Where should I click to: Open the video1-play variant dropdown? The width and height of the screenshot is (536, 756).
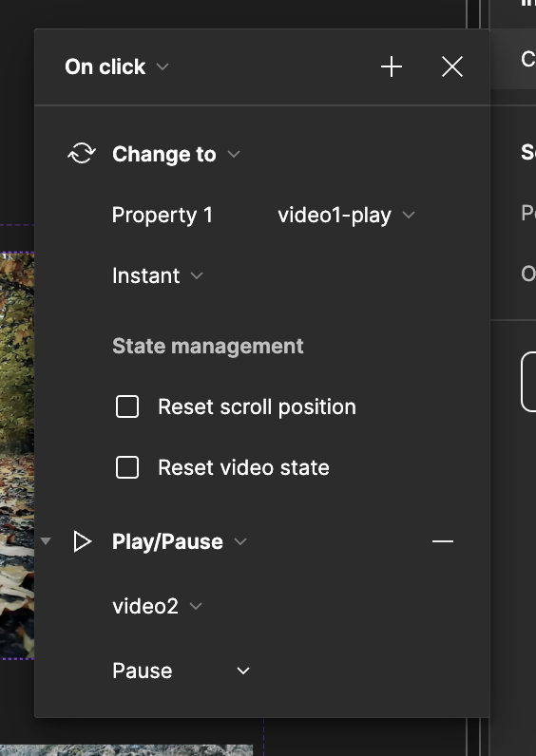click(x=346, y=215)
